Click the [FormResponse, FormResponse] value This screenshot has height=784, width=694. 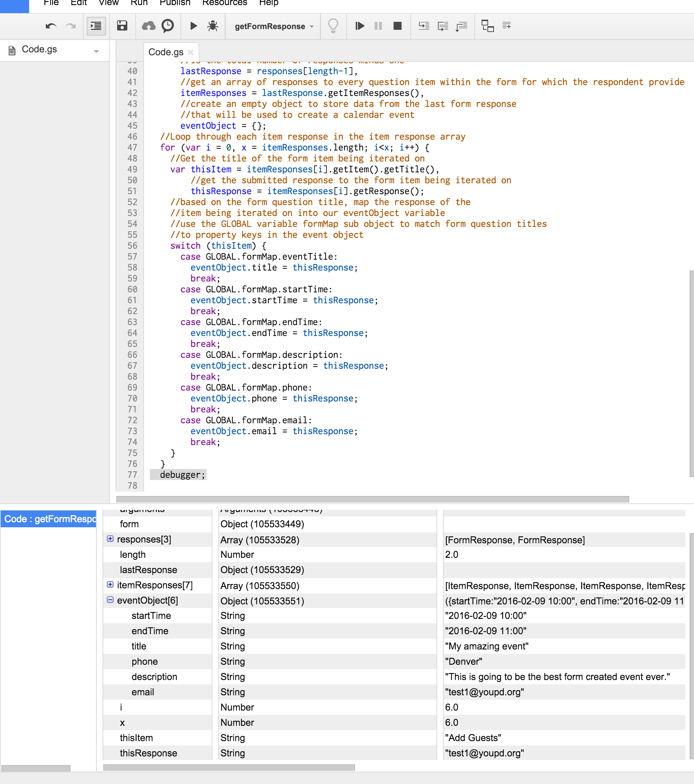(515, 540)
